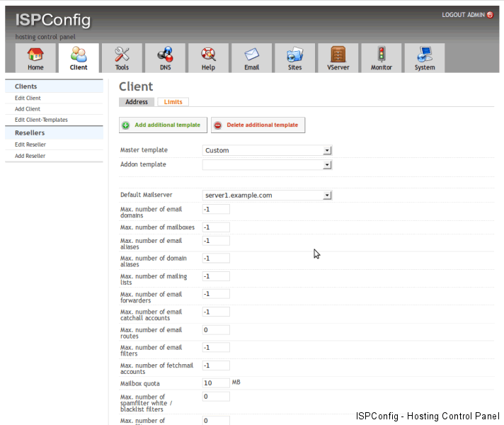The width and height of the screenshot is (504, 425).
Task: Go to the DNS module icon
Action: [165, 55]
